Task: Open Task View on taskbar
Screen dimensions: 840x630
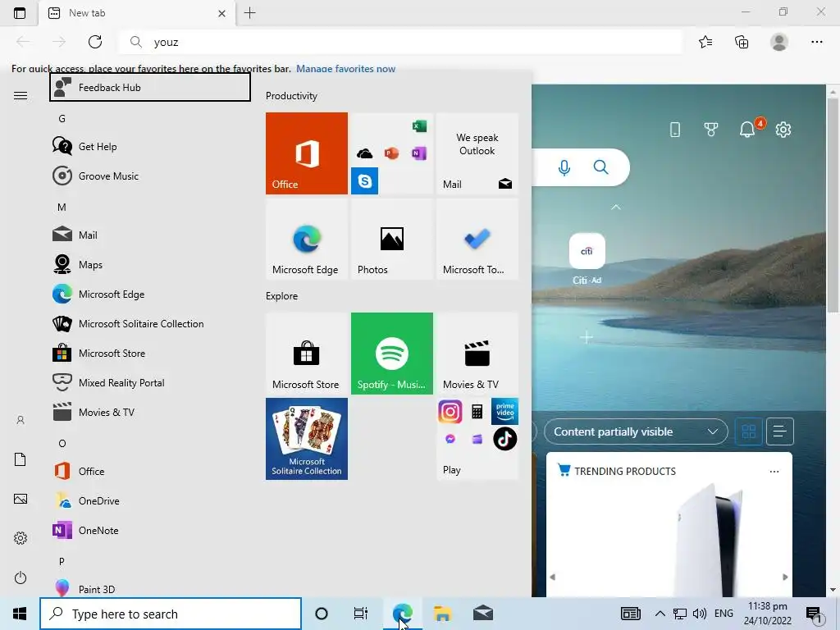Action: [361, 614]
